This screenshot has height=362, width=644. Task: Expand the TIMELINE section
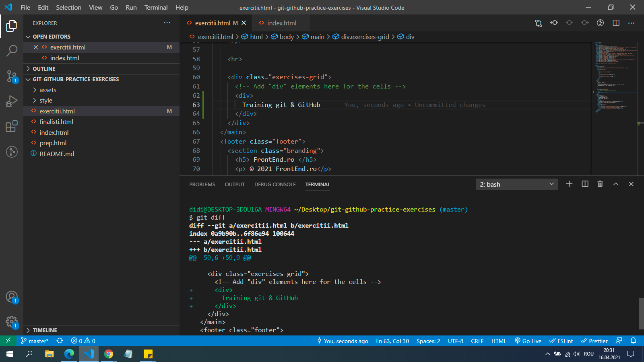(45, 330)
